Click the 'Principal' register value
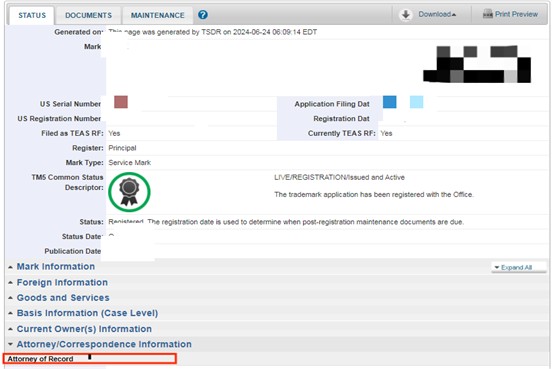Image resolution: width=553 pixels, height=369 pixels. (122, 148)
